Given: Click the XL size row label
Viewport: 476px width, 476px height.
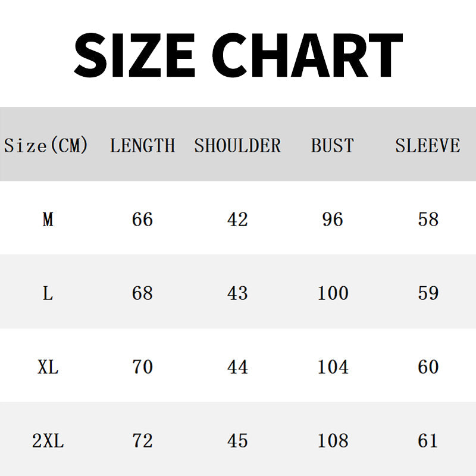Looking at the screenshot, I should coord(48,367).
